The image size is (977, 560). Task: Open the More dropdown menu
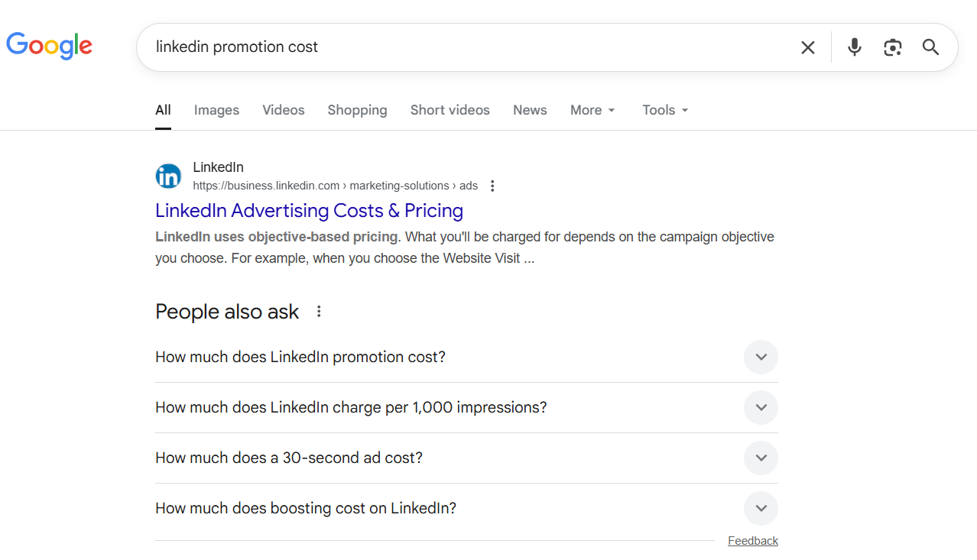point(592,110)
